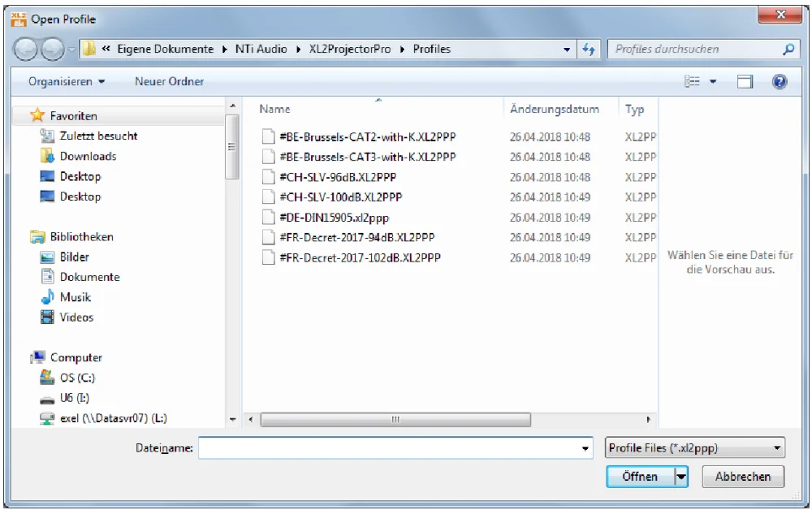Click the horizontal scrollbar thumb of file list

pyautogui.click(x=395, y=419)
